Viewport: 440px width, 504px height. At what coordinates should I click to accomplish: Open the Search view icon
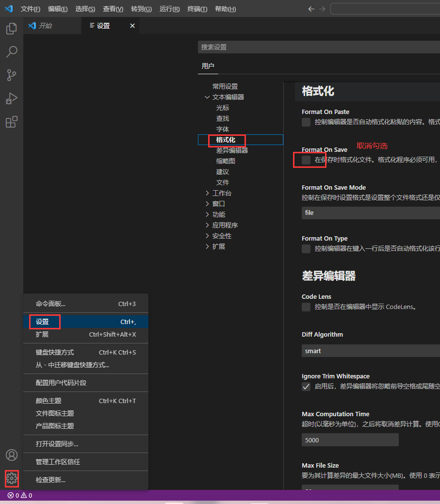11,51
